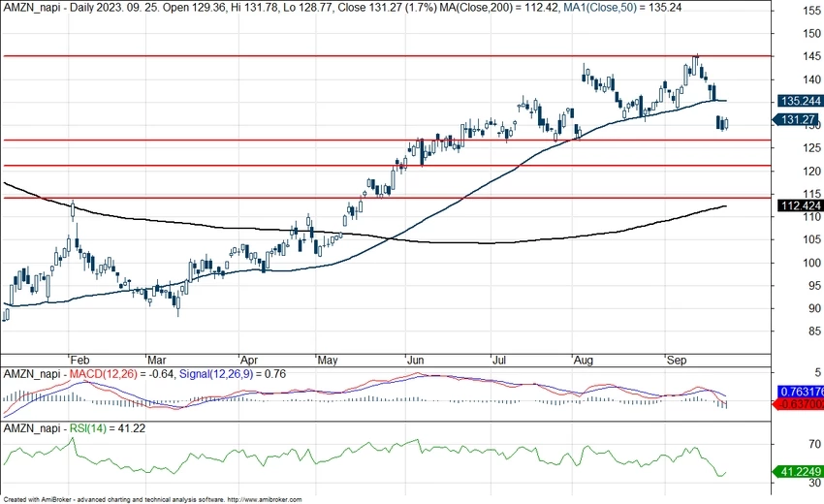Click the 135.244 price label tag
This screenshot has height=504, width=824.
pyautogui.click(x=800, y=101)
